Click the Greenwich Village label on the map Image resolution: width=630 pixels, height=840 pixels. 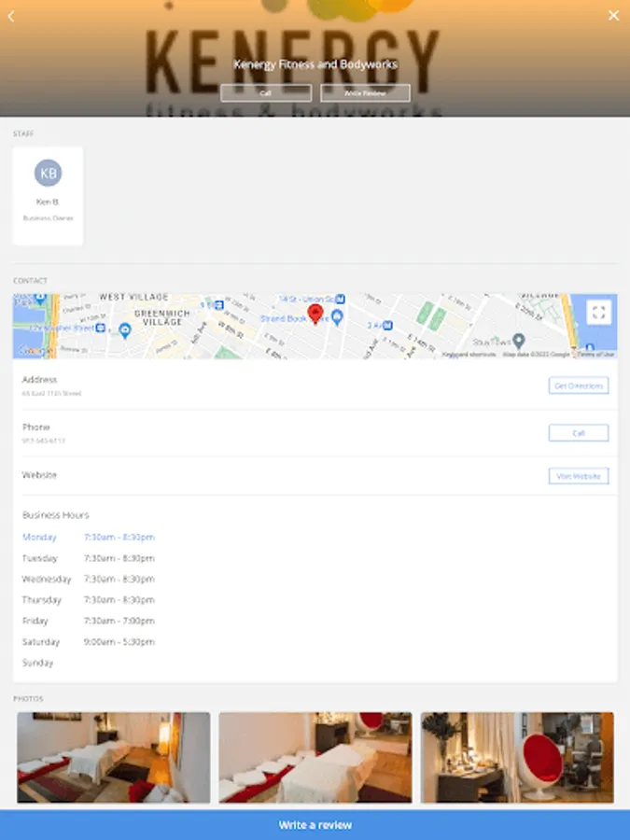point(162,317)
